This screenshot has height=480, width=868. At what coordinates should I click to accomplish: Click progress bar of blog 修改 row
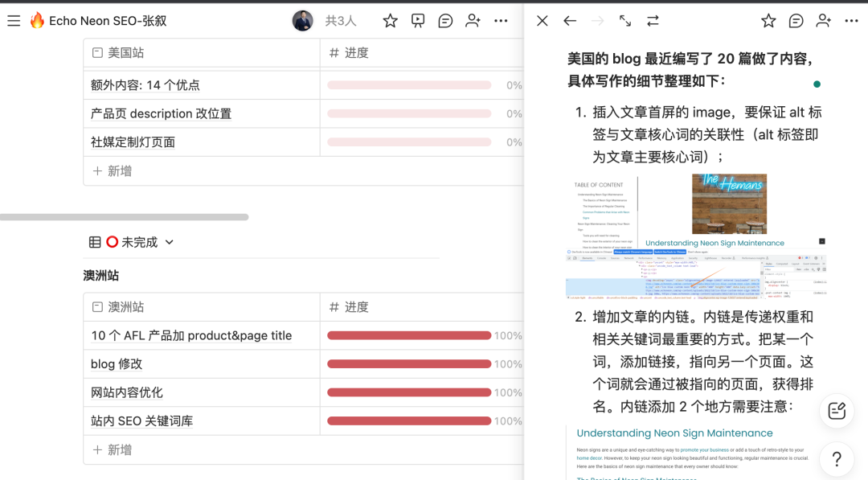coord(408,364)
